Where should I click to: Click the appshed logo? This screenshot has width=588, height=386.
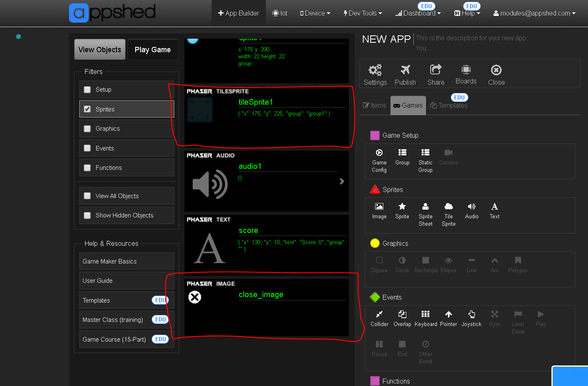(112, 12)
